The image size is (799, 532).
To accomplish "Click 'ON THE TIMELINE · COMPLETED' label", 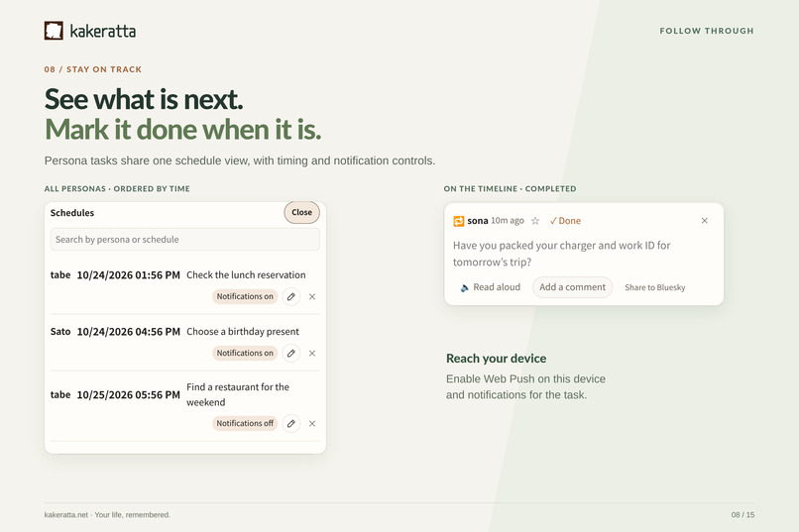I will pos(510,188).
